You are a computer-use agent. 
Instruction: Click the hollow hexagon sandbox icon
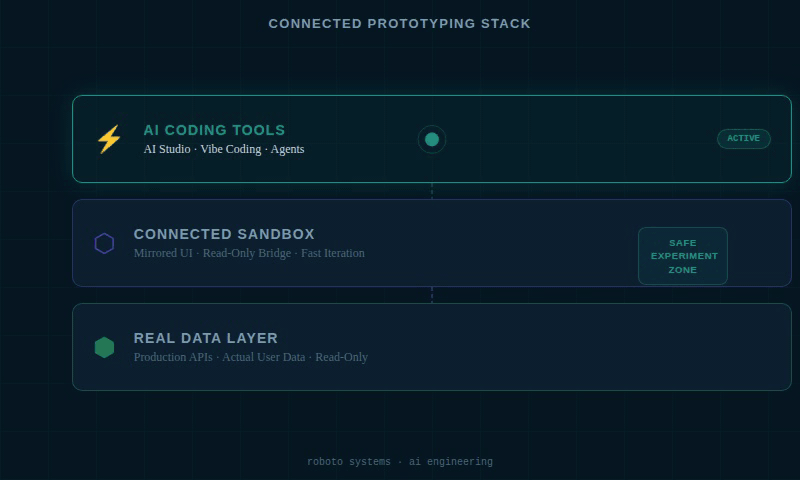104,243
